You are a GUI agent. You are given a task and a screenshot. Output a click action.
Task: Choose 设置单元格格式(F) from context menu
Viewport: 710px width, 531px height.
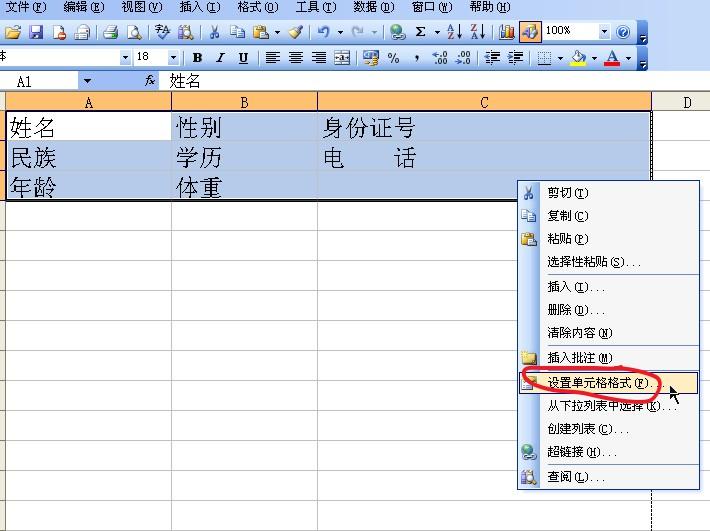[608, 383]
